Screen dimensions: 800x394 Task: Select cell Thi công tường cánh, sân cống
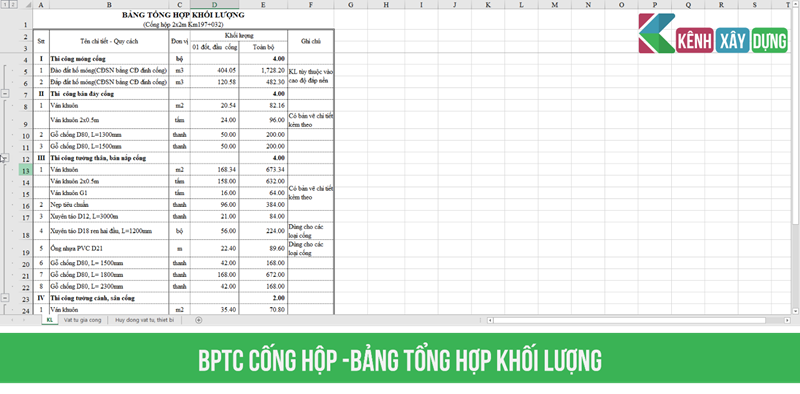click(x=109, y=298)
